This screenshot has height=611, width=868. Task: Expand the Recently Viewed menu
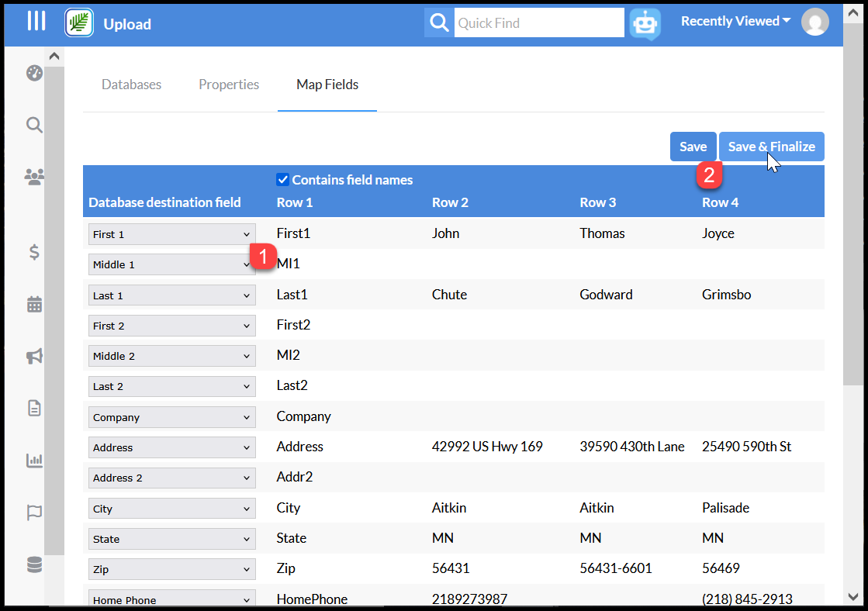pyautogui.click(x=735, y=21)
